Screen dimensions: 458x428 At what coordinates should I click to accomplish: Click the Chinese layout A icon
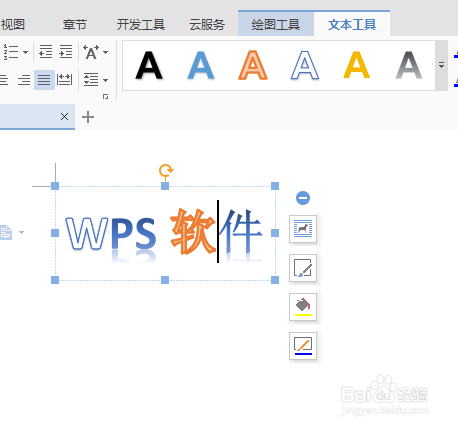click(91, 52)
